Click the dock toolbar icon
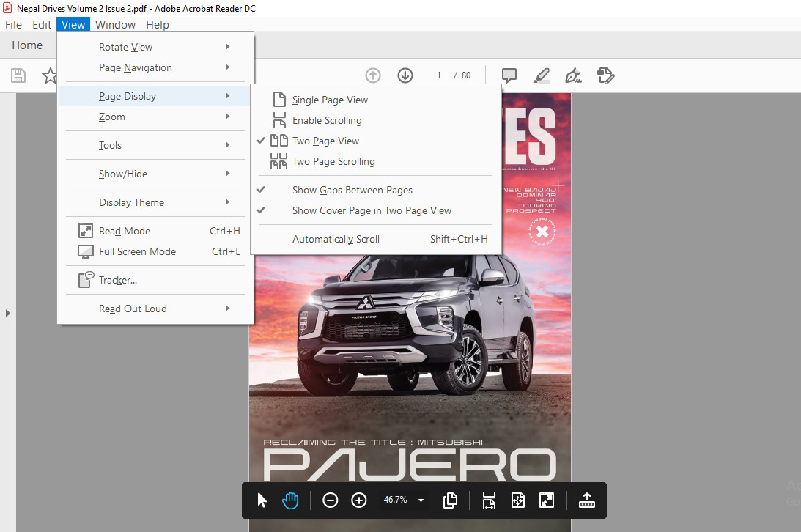801x532 pixels. click(x=587, y=500)
